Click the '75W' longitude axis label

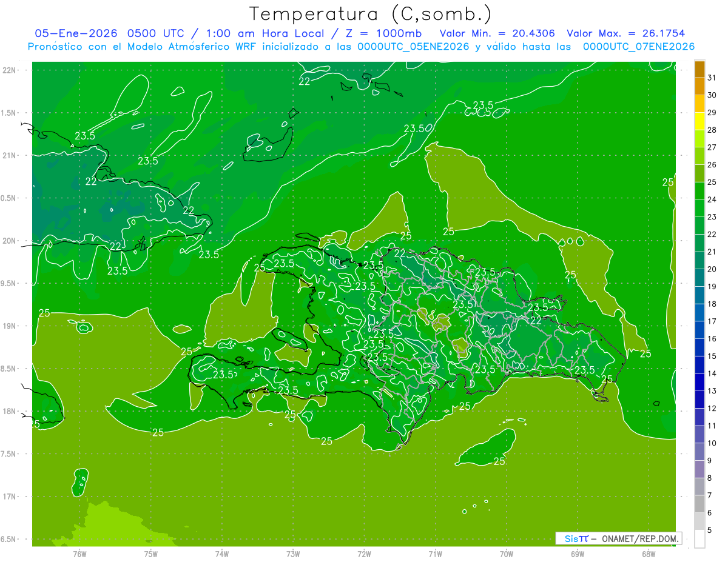click(x=150, y=554)
